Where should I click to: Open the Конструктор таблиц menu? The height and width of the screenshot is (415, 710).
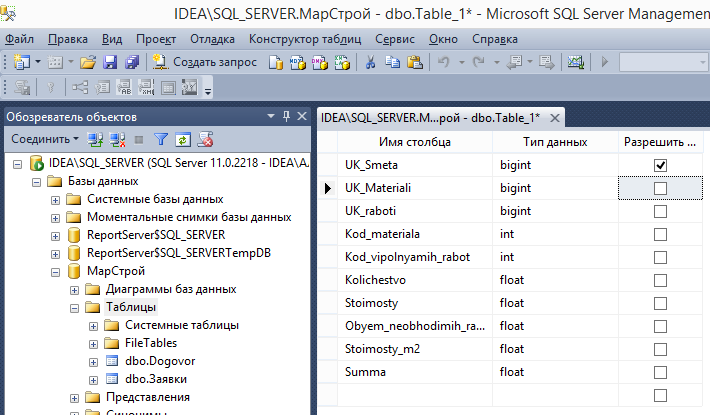click(x=305, y=39)
